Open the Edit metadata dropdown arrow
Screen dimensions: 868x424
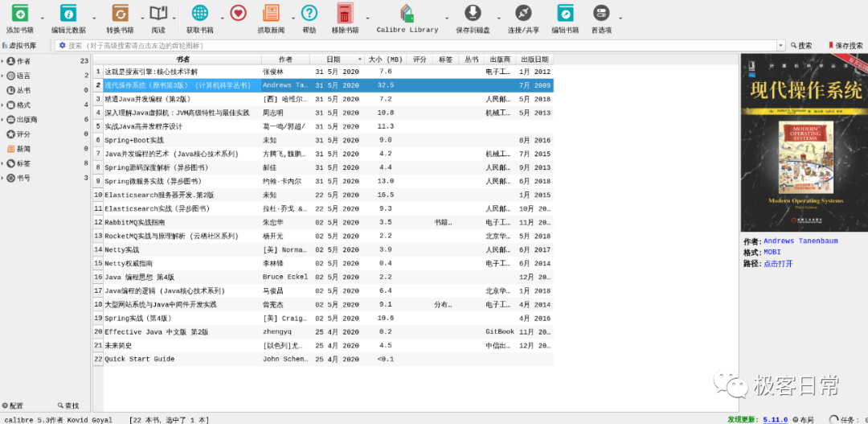tap(94, 18)
